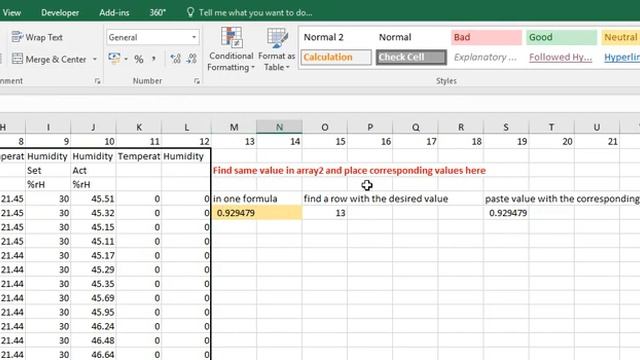Open the View ribbon tab
Image resolution: width=640 pixels, height=360 pixels.
click(11, 13)
